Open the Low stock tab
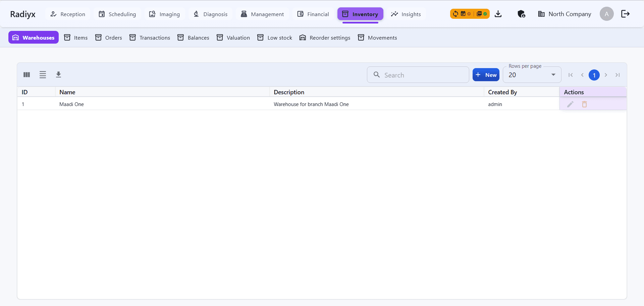 tap(275, 38)
